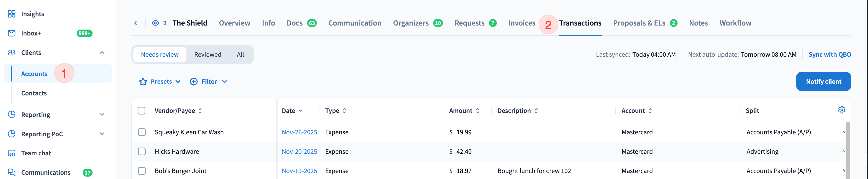This screenshot has height=179, width=868.
Task: Expand the Reporting PoC section
Action: pos(102,134)
